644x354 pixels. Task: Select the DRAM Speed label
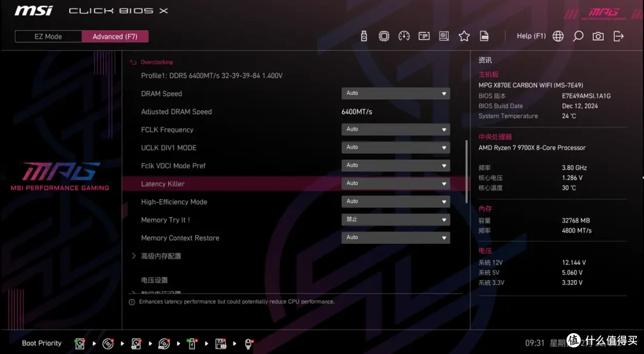point(162,94)
